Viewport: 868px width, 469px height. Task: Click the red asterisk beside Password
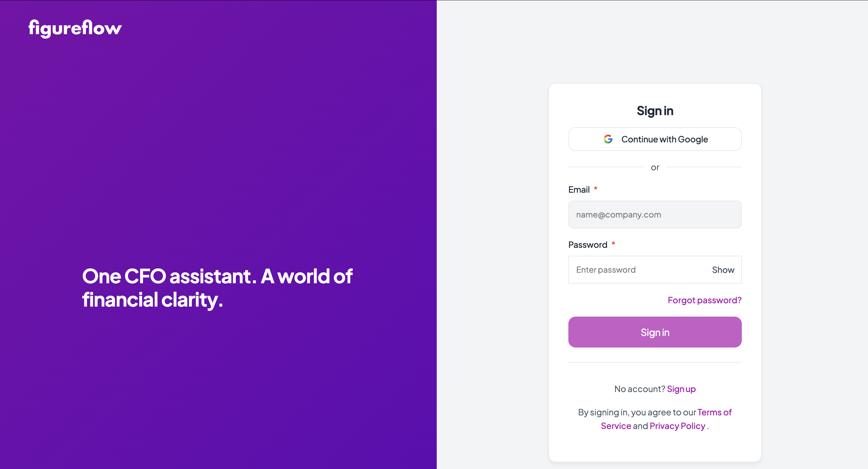click(x=613, y=244)
